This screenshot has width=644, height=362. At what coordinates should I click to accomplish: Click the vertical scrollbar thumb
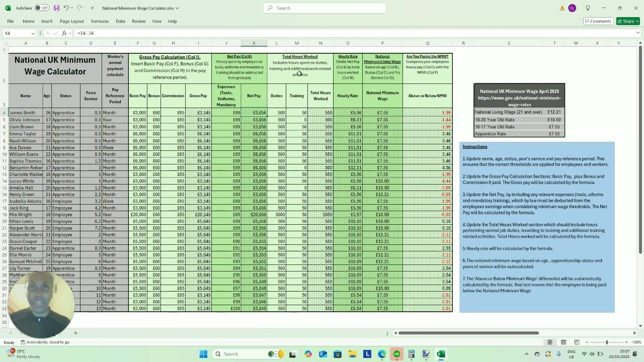(640, 150)
